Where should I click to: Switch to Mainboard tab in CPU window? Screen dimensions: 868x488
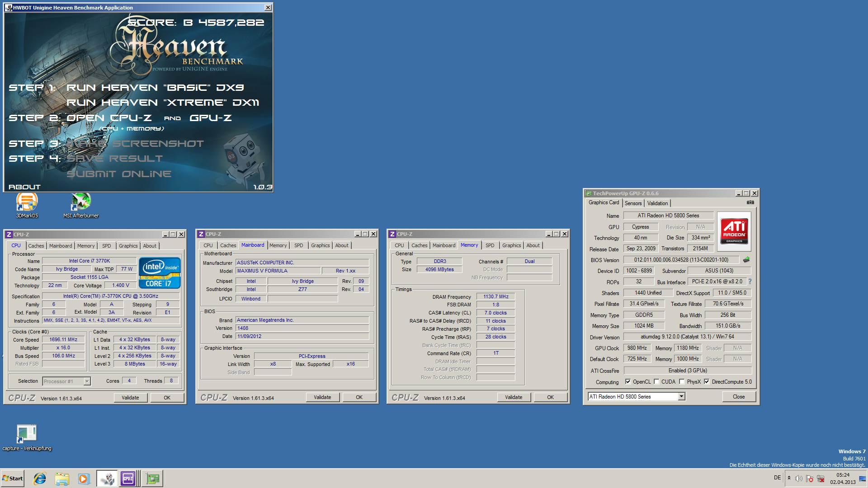pos(61,246)
